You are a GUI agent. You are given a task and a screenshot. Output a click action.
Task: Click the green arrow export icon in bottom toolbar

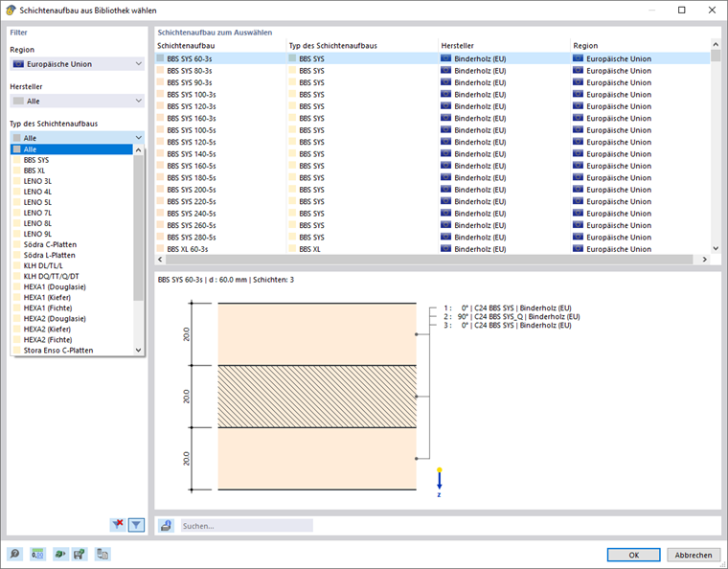(60, 554)
